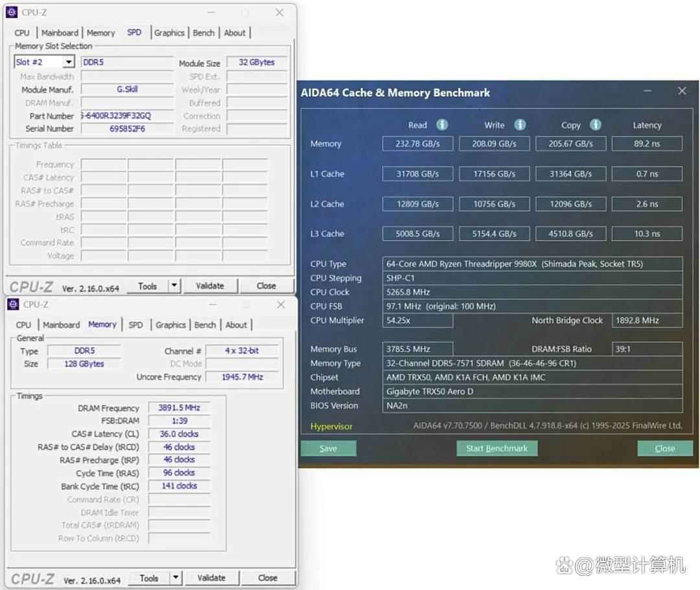Click Validate in the top CPU-Z window
Screen dimensions: 700x590
tap(209, 286)
